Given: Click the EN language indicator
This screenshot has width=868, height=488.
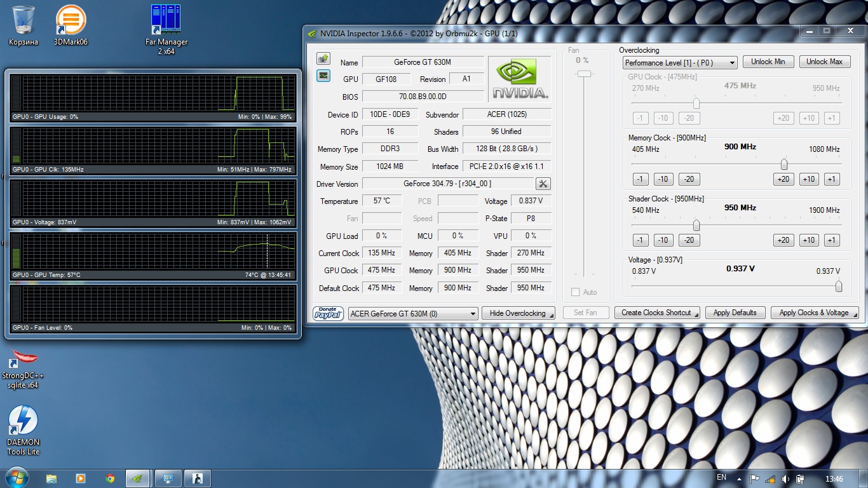Looking at the screenshot, I should pyautogui.click(x=721, y=477).
